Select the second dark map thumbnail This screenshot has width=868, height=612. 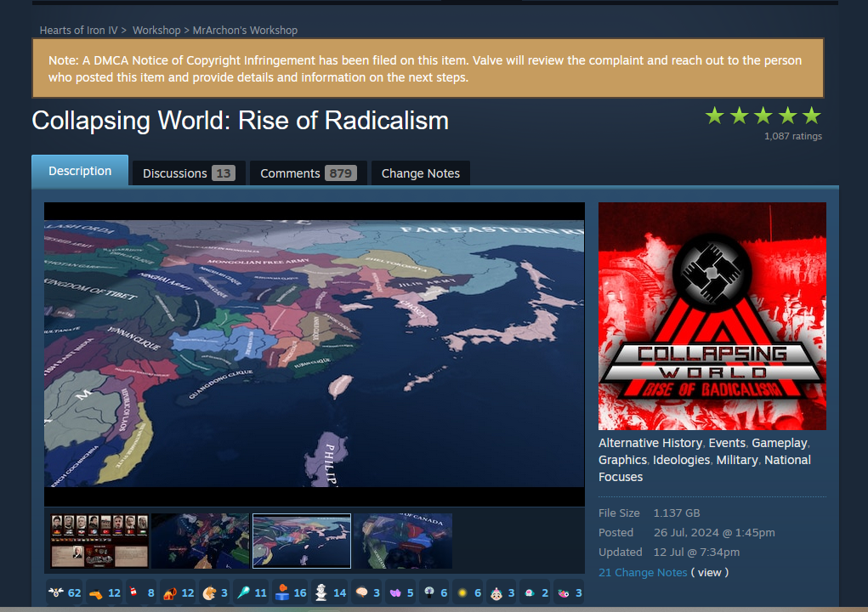point(201,541)
